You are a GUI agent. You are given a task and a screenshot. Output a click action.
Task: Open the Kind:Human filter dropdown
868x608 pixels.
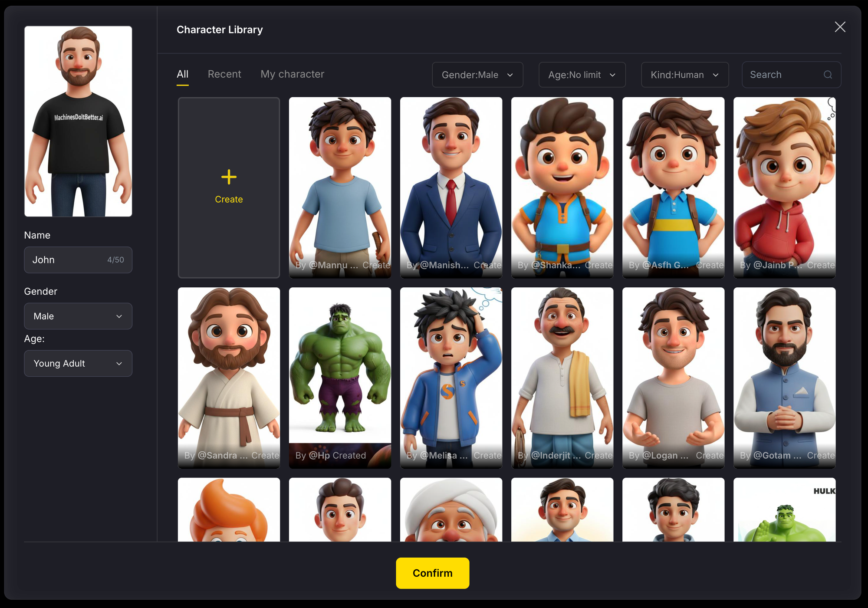coord(684,75)
